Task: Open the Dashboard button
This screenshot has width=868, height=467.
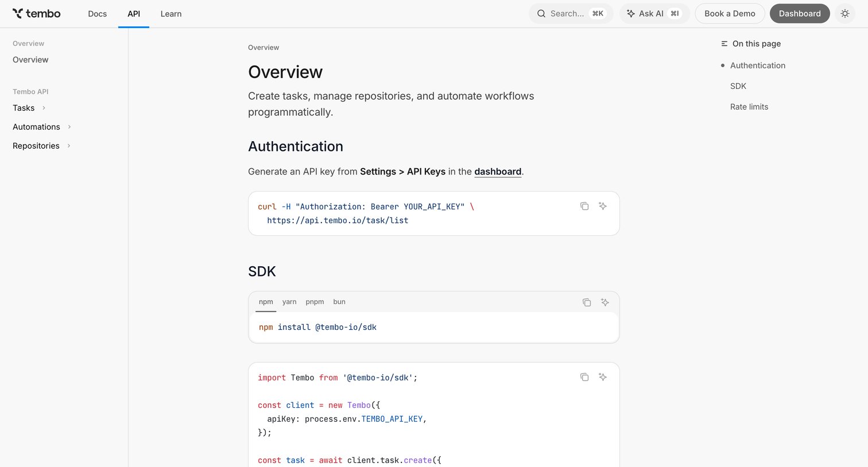Action: pyautogui.click(x=800, y=14)
